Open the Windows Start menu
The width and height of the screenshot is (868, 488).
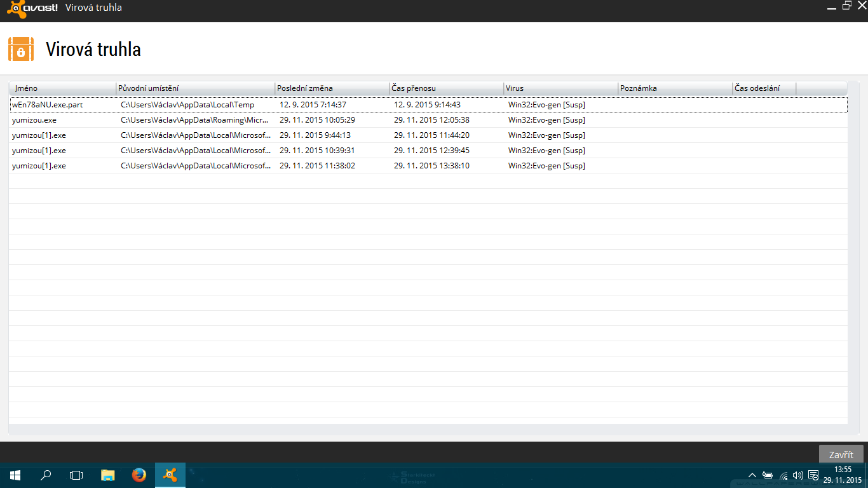pyautogui.click(x=15, y=475)
